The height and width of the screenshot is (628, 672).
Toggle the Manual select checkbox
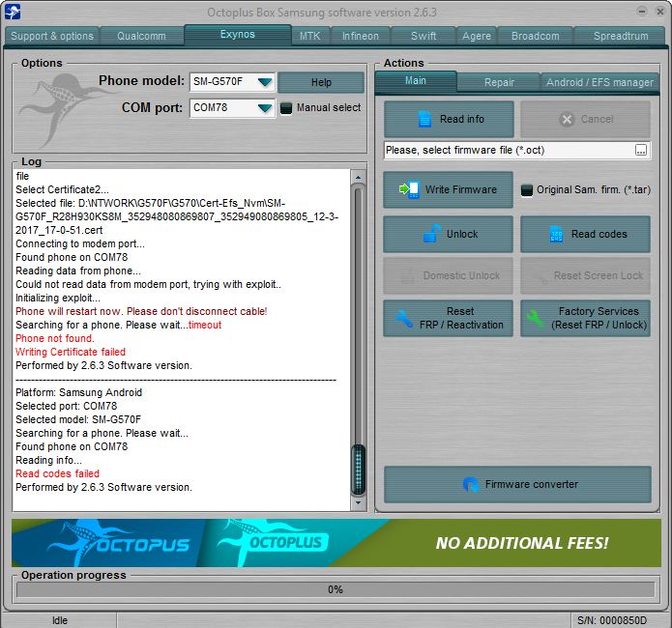point(286,108)
